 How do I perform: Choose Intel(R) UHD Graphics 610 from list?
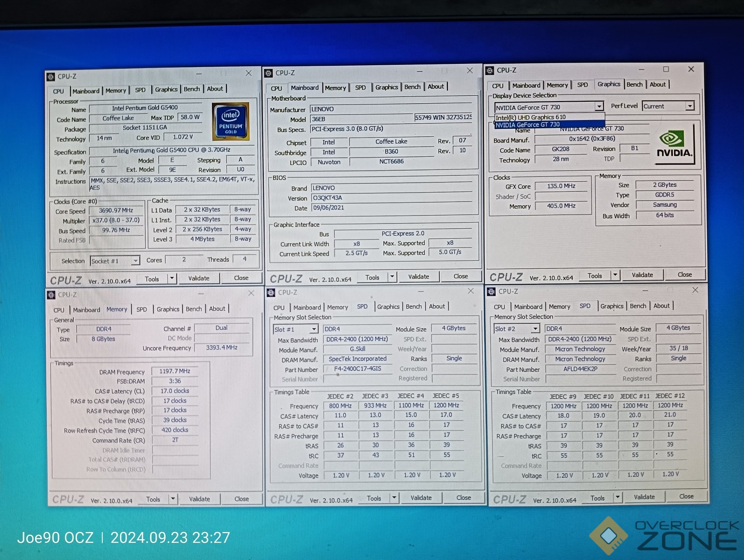click(x=549, y=117)
